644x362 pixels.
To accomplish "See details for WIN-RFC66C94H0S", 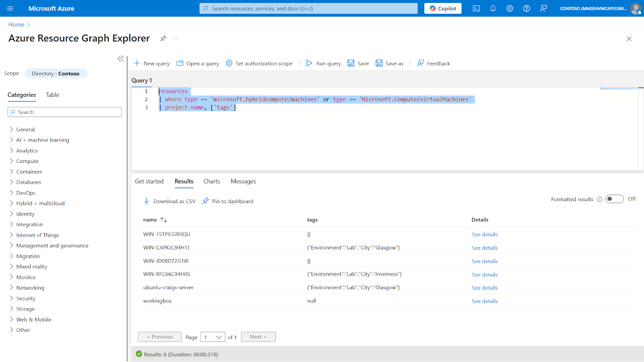I will [485, 275].
